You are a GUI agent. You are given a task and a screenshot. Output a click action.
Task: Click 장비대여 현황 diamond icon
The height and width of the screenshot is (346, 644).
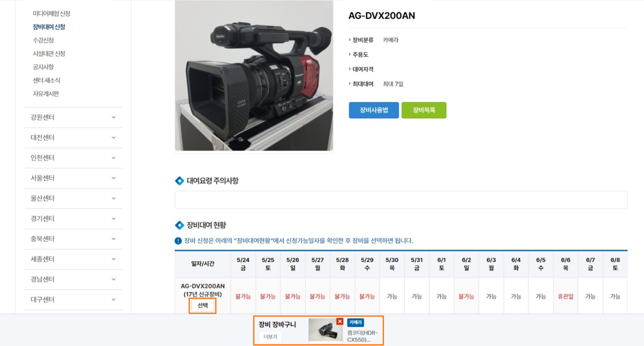coord(179,225)
